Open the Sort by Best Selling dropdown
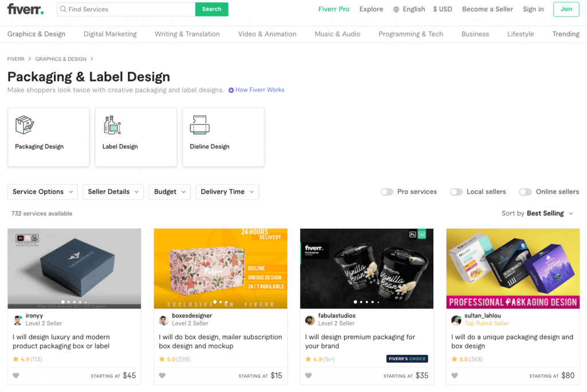587x392 pixels. click(537, 213)
